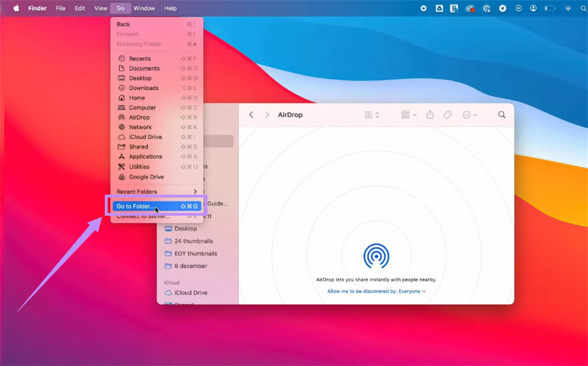Open the EOY thumbnails folder in sidebar
Screen dimensions: 588x366
(195, 253)
